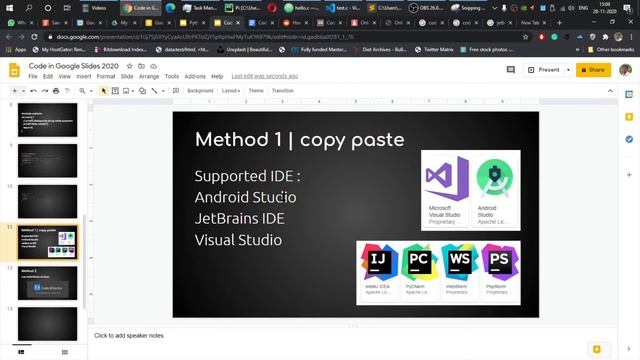640x360 pixels.
Task: Print the presentation
Action: coord(56,91)
